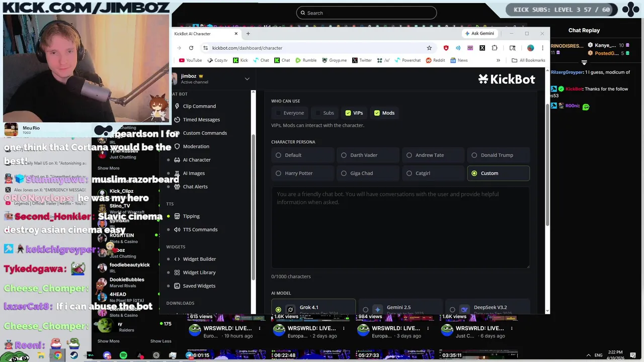Show hidden system tray icons
The width and height of the screenshot is (644, 362).
[588, 355]
